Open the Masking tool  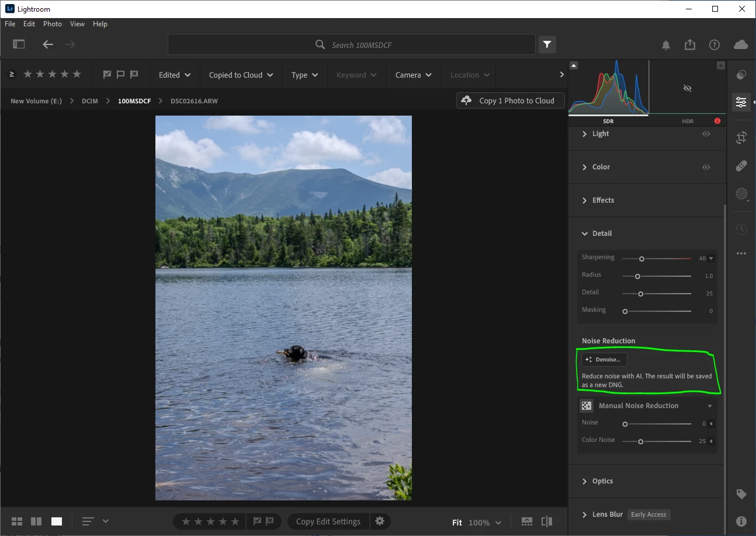click(741, 194)
